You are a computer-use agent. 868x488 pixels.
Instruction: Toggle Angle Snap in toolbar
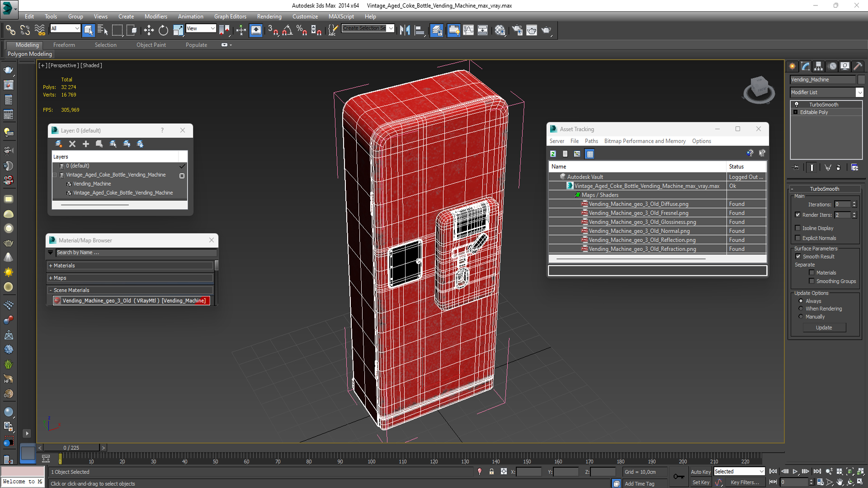coord(288,30)
